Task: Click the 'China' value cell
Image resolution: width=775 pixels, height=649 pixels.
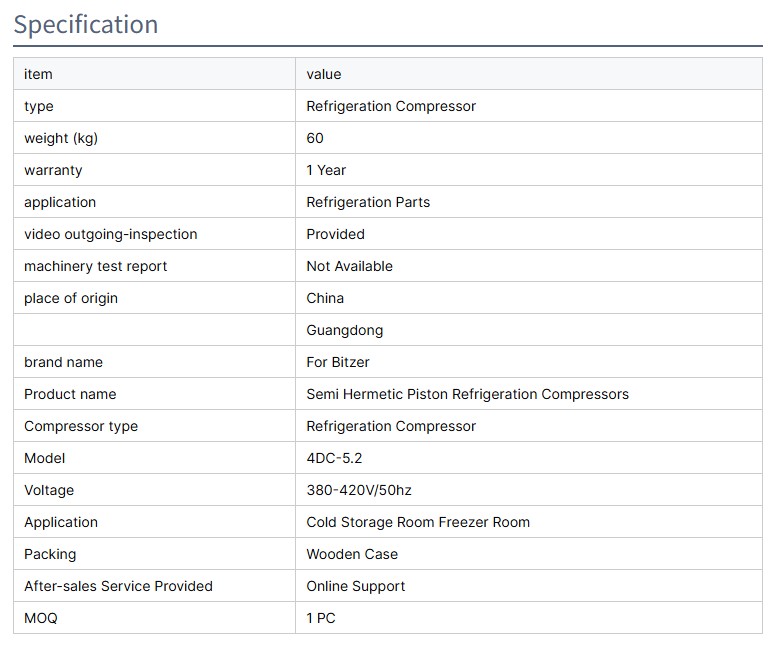Action: point(325,298)
